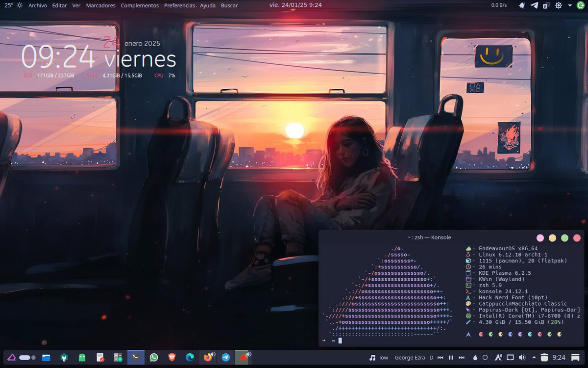
Task: Open the Editar menu
Action: click(x=59, y=5)
